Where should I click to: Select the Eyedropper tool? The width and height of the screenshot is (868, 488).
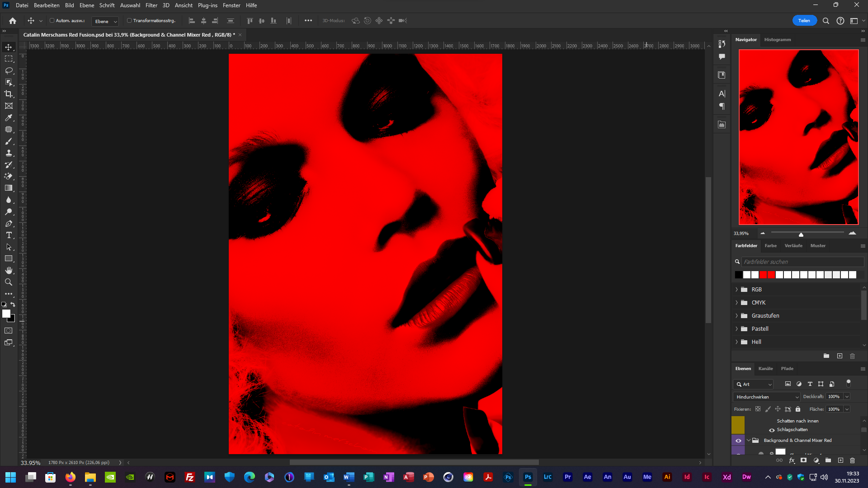9,117
